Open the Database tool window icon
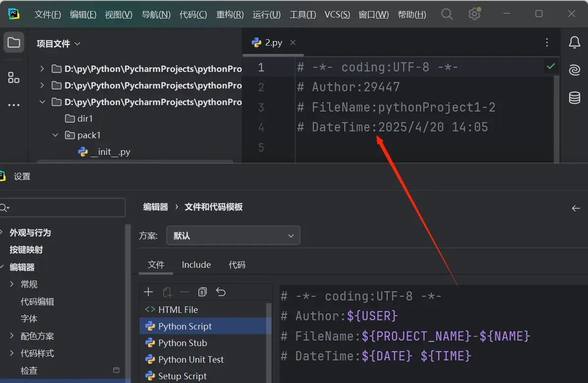Viewport: 588px width, 383px height. 574,98
